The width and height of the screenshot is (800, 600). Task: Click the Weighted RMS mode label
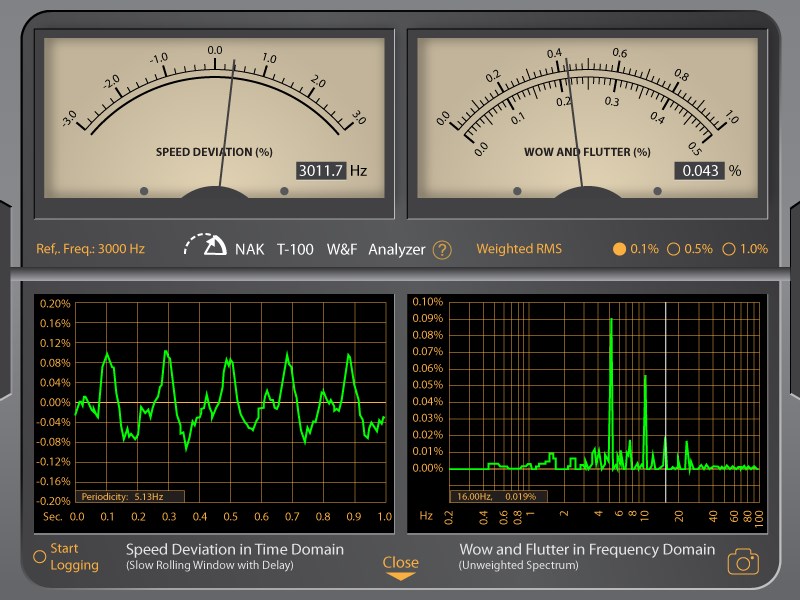519,248
